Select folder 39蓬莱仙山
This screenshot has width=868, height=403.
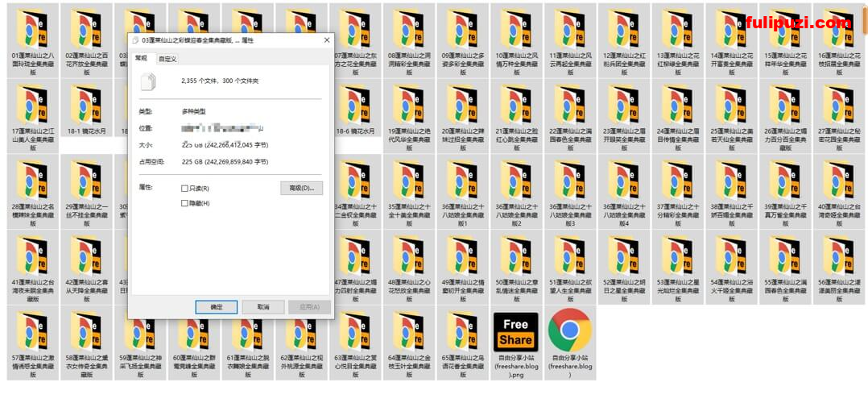(x=784, y=191)
